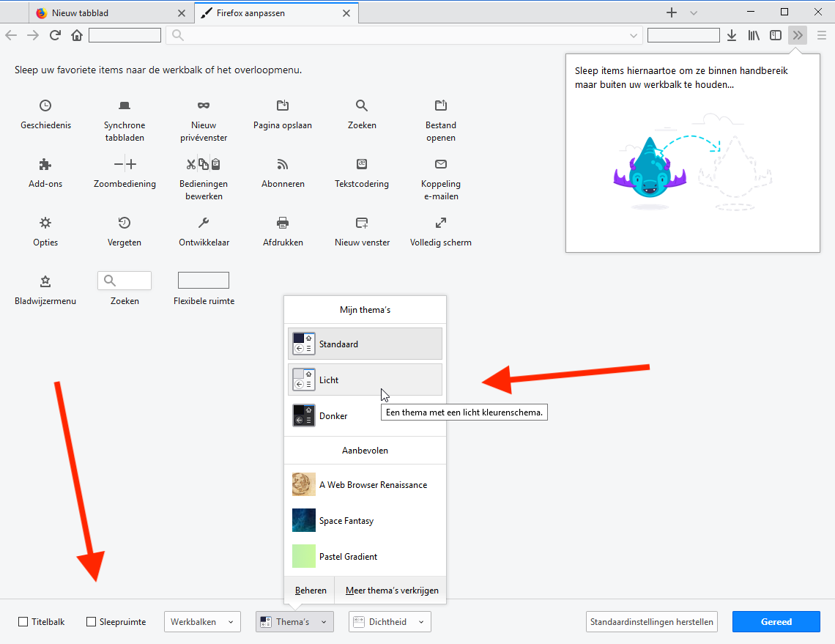Select the Nieuw privévenster mask icon
This screenshot has width=835, height=644.
(x=204, y=106)
